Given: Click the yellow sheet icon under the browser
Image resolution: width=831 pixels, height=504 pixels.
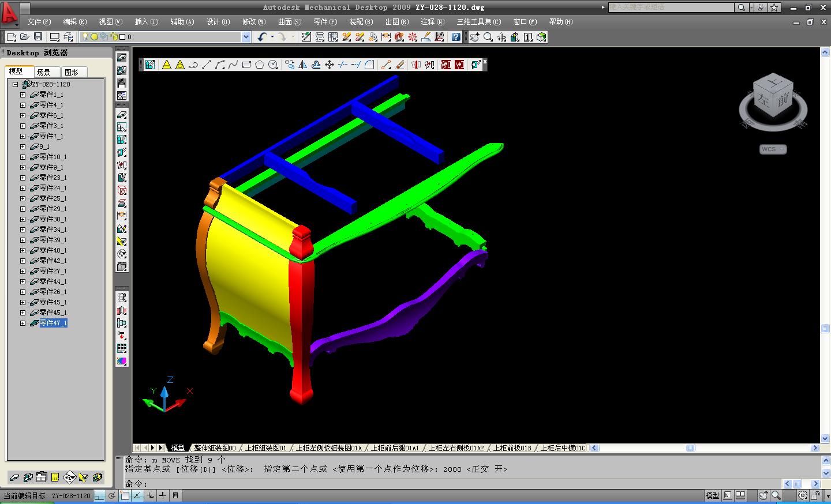Looking at the screenshot, I should click(55, 477).
